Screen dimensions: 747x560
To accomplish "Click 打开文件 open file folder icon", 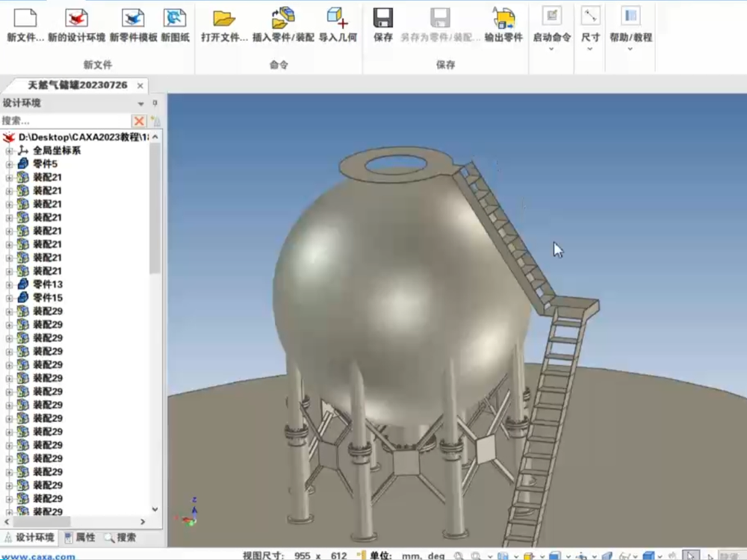I will point(223,18).
